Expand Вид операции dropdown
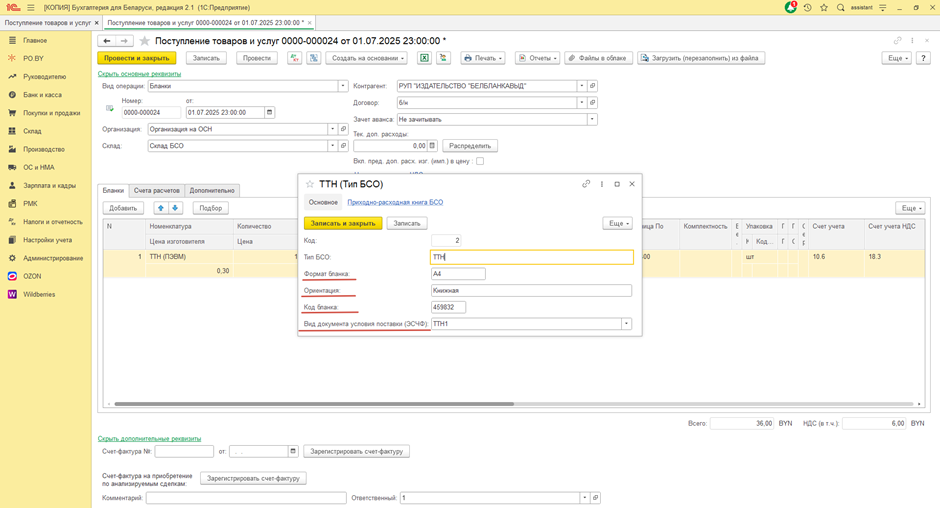 click(x=343, y=86)
